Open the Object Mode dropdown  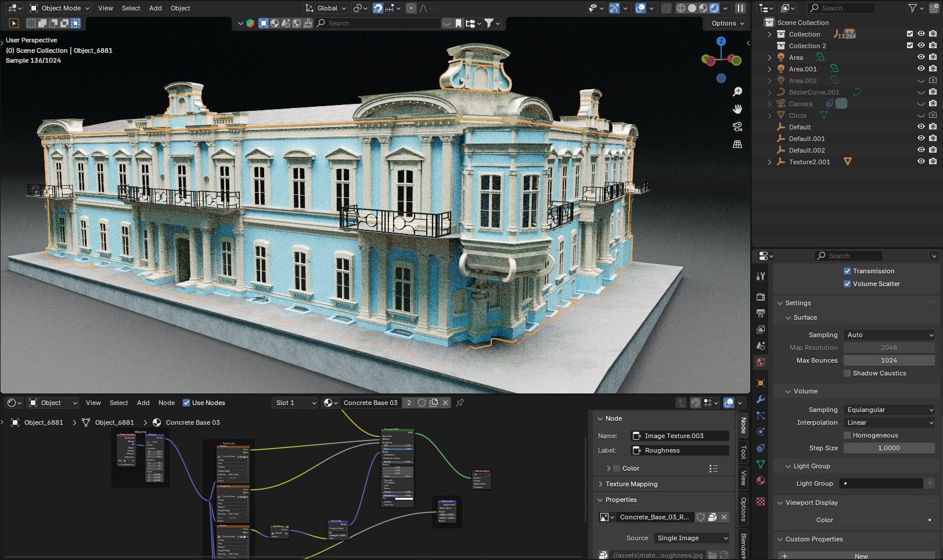(x=59, y=8)
